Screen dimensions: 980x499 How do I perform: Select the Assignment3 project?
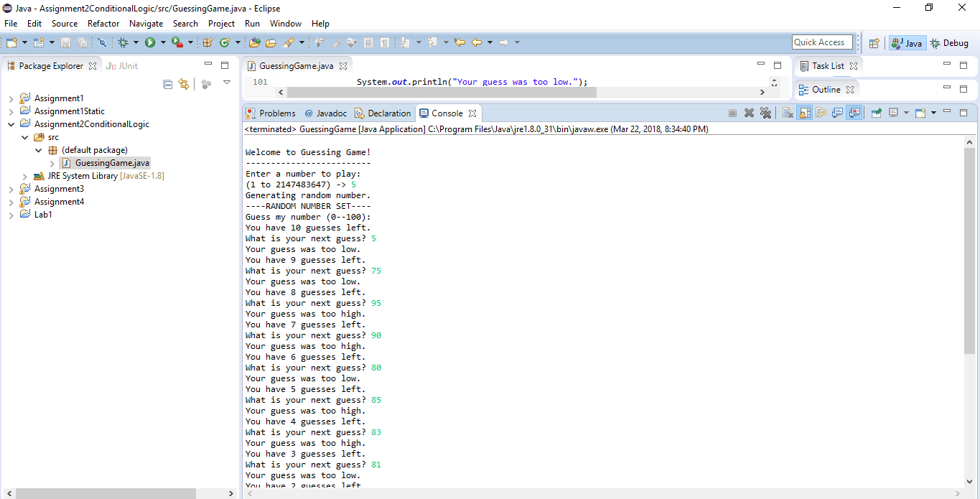click(59, 189)
